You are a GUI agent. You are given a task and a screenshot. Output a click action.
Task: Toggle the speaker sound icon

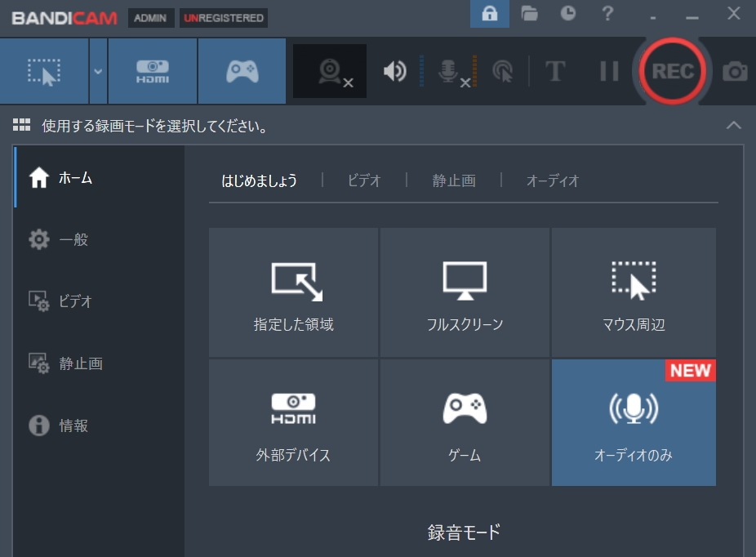(395, 71)
